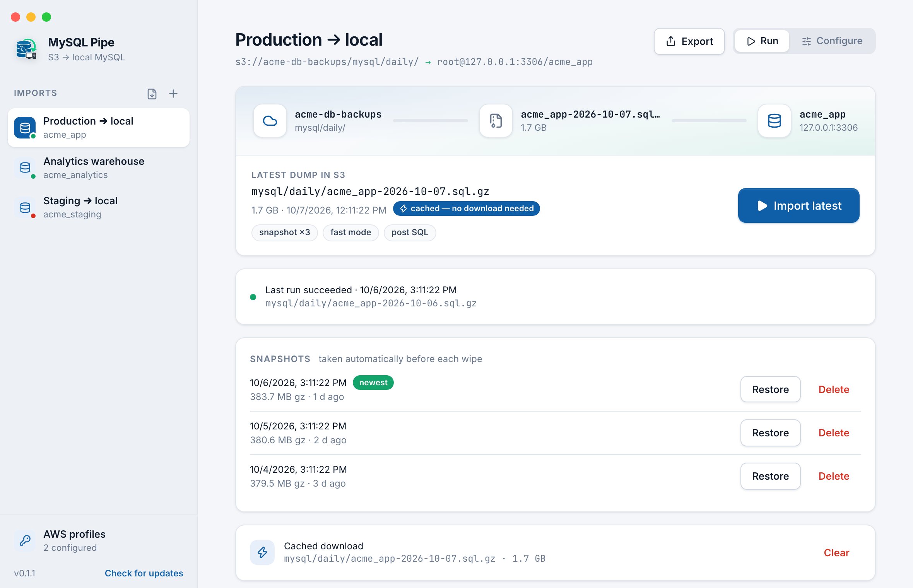Image resolution: width=913 pixels, height=588 pixels.
Task: Click version label v0.1.1
Action: point(25,573)
